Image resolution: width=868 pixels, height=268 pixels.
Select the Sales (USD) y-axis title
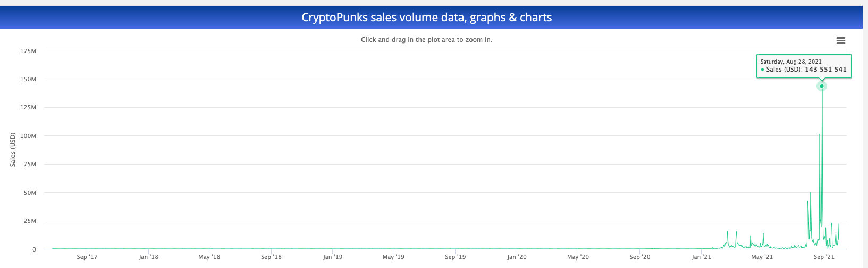click(x=13, y=150)
